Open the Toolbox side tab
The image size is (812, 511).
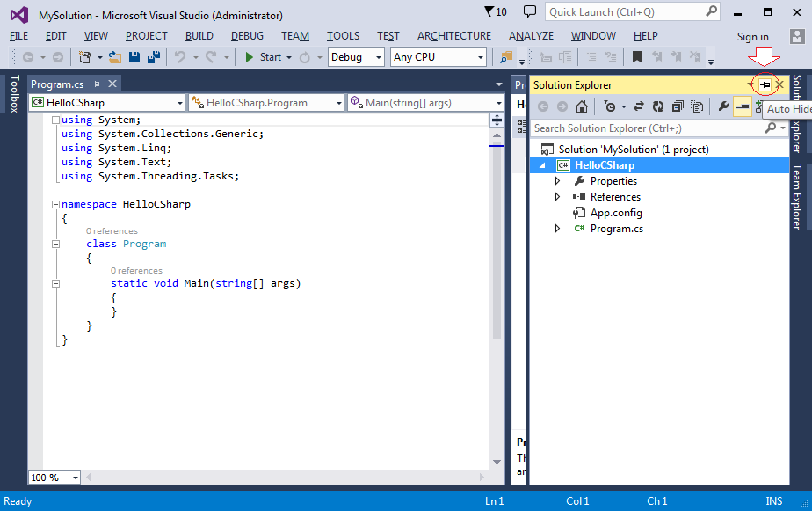click(14, 94)
